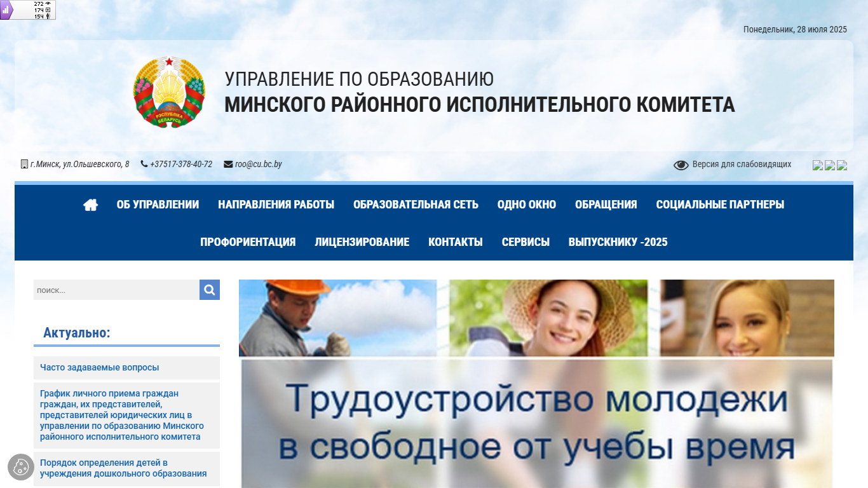Click the roo@cu.bc.by email address
The image size is (868, 488).
click(x=259, y=164)
